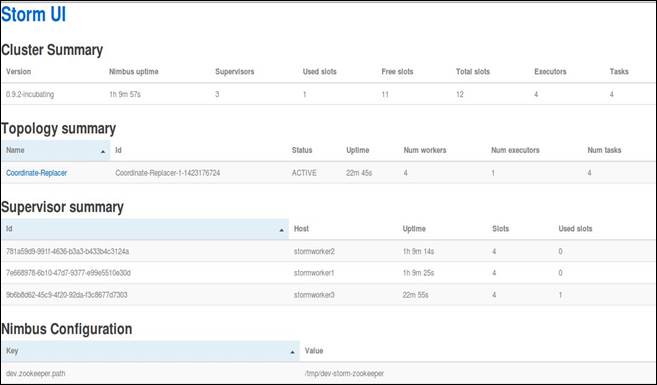Click the topology id Coordinate-Replacer-1-1423176724
657x385 pixels.
coord(168,173)
